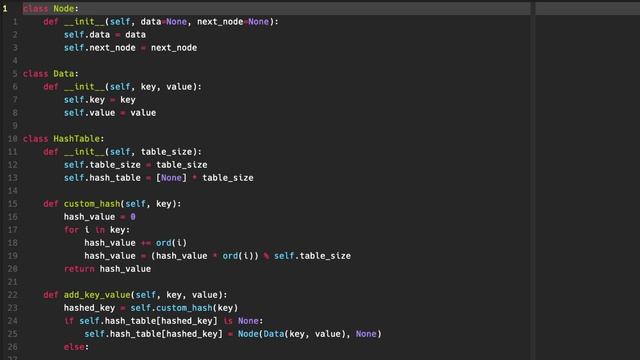Click 'self.key = key' line

pyautogui.click(x=100, y=100)
